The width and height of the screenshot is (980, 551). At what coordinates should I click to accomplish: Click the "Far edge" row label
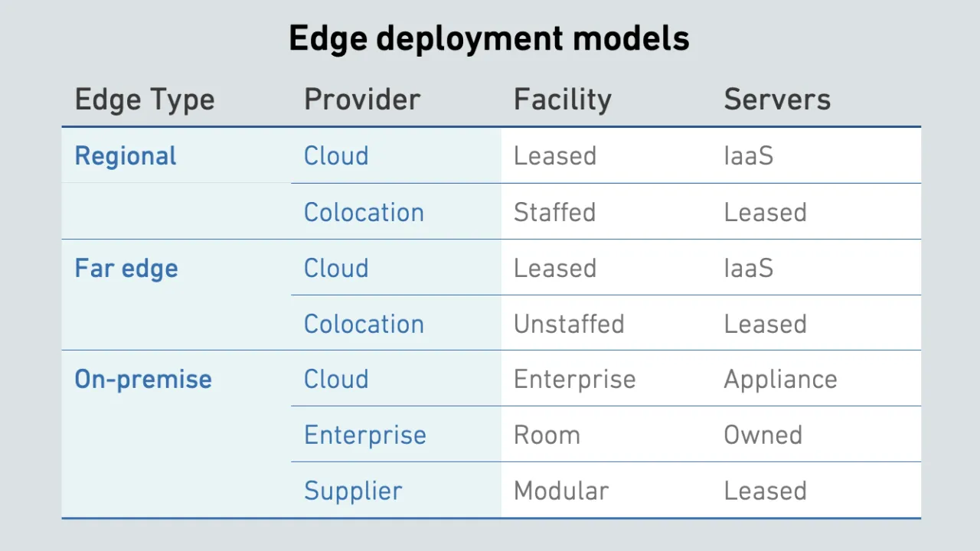pyautogui.click(x=126, y=269)
